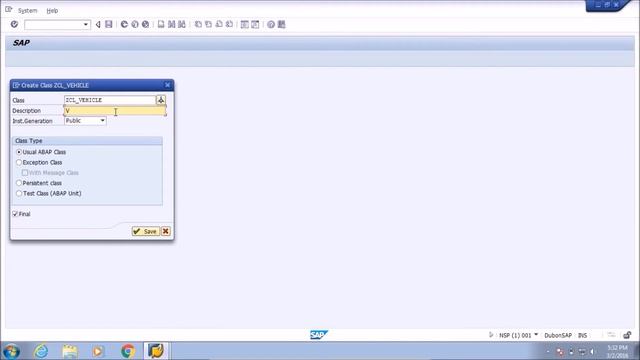Select the Persistent class radio button

coord(19,183)
